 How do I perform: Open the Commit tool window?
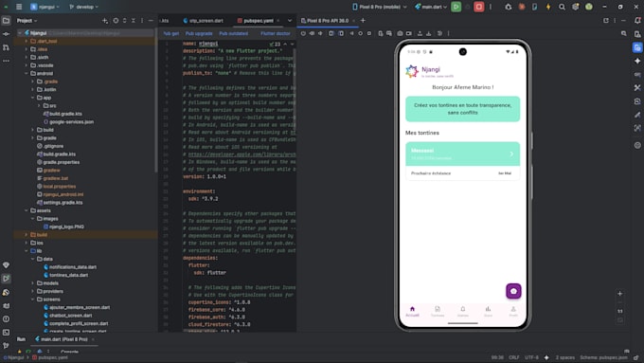pos(7,34)
